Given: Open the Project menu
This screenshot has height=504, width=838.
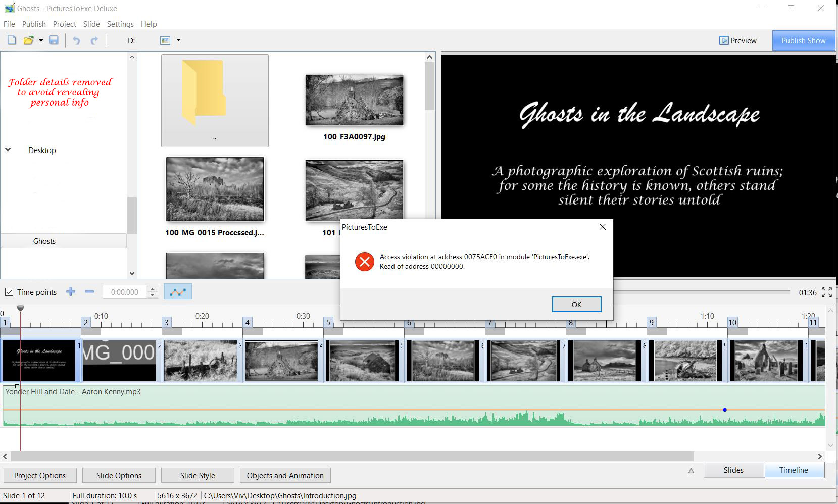Looking at the screenshot, I should click(65, 24).
